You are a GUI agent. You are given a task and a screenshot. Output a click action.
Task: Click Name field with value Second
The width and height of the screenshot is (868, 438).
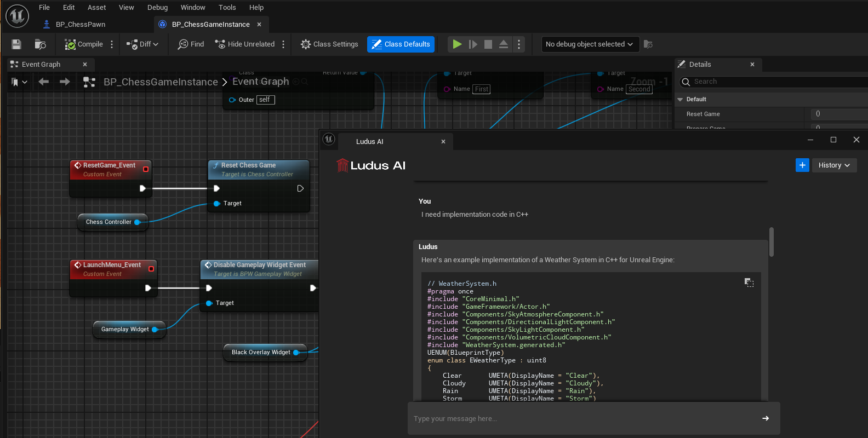[639, 89]
